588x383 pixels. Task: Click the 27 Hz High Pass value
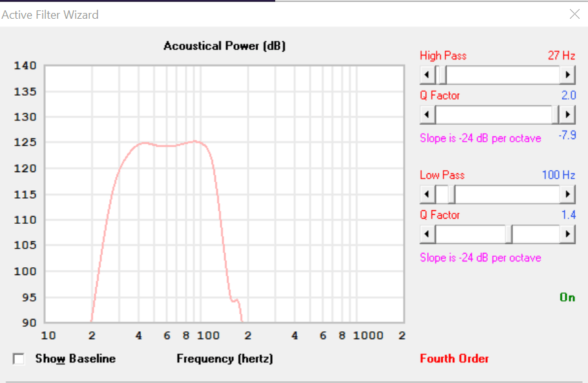click(x=562, y=56)
